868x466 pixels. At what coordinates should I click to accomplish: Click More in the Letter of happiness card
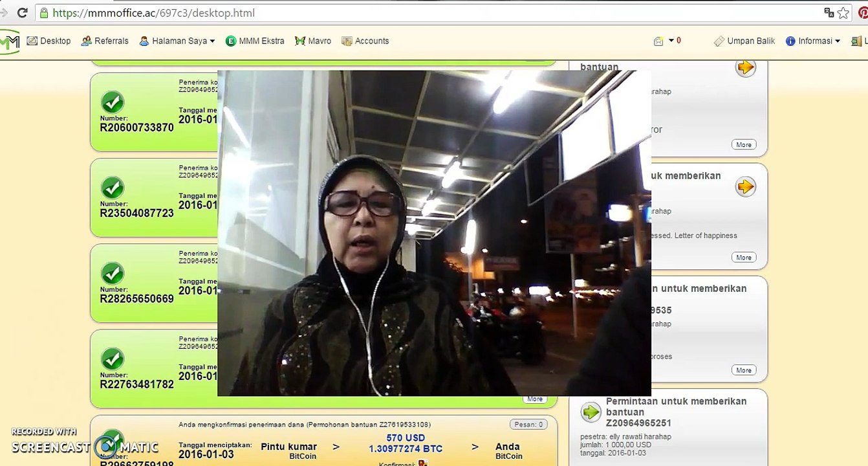point(744,257)
